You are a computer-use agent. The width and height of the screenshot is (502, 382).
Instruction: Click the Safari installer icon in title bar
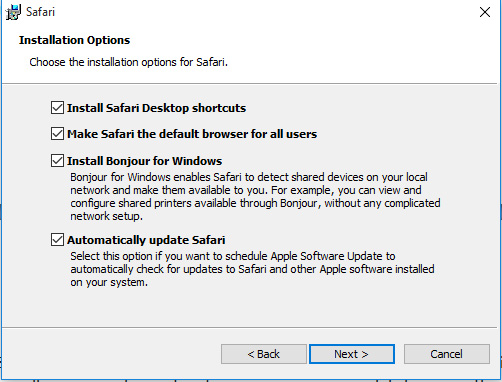click(x=13, y=12)
